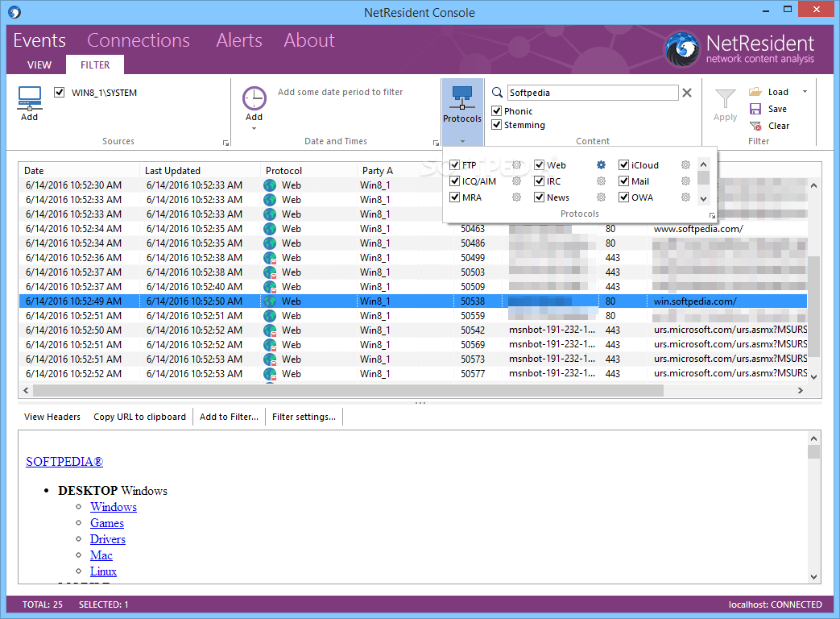Click Copy URL to clipboard
840x619 pixels.
pyautogui.click(x=139, y=417)
